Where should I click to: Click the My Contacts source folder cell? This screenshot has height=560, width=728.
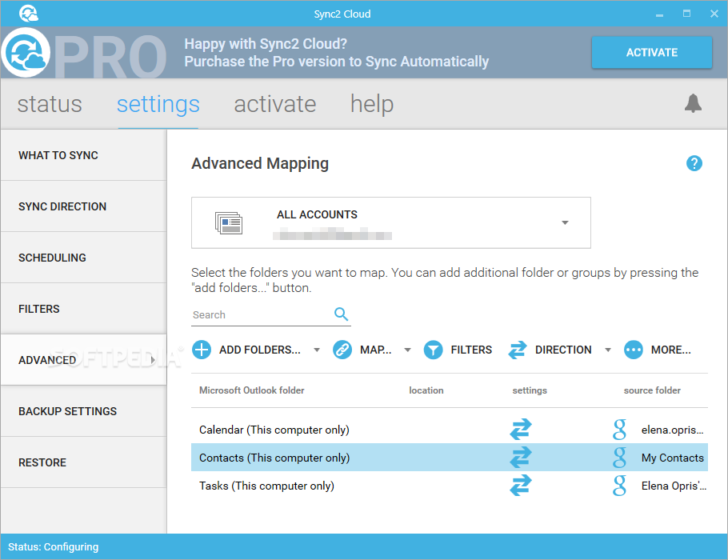tap(672, 458)
